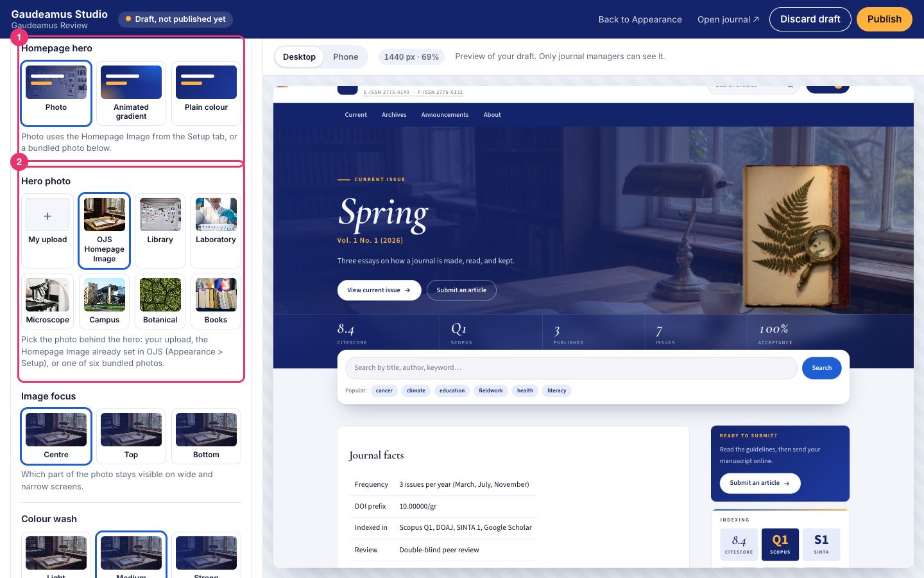Select the health popular keyword
The width and height of the screenshot is (924, 578).
pos(525,390)
